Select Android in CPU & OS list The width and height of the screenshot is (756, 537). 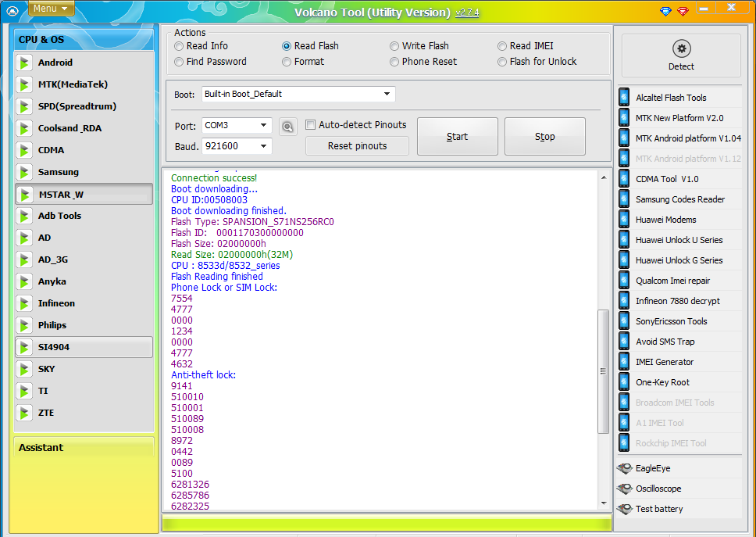pyautogui.click(x=84, y=63)
